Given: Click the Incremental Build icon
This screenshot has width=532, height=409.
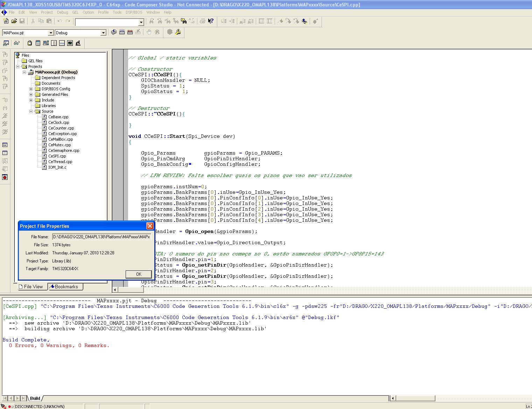Looking at the screenshot, I should (x=122, y=33).
